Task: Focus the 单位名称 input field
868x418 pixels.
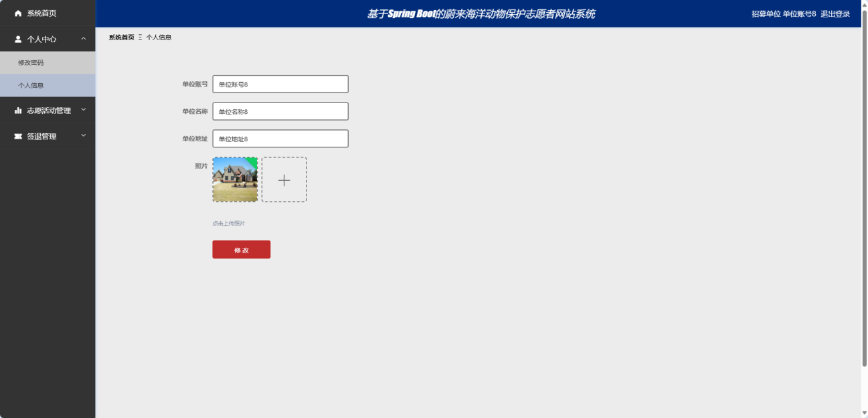Action: click(280, 111)
